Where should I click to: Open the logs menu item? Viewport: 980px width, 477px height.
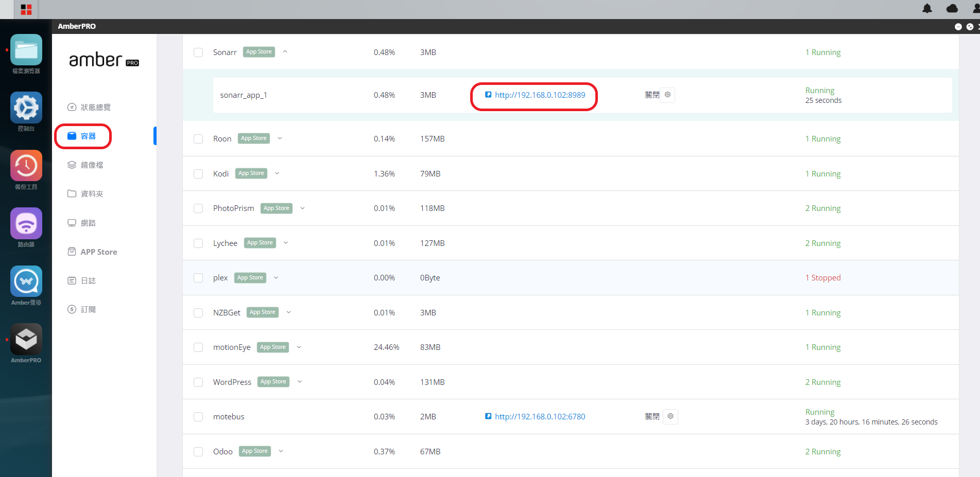click(82, 280)
